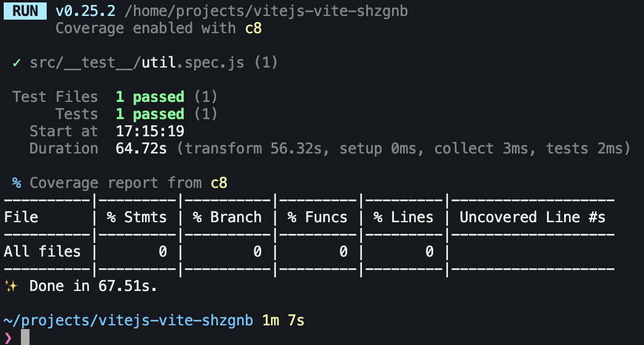Image resolution: width=644 pixels, height=345 pixels.
Task: Click the sparkles icon before Done
Action: click(x=11, y=286)
